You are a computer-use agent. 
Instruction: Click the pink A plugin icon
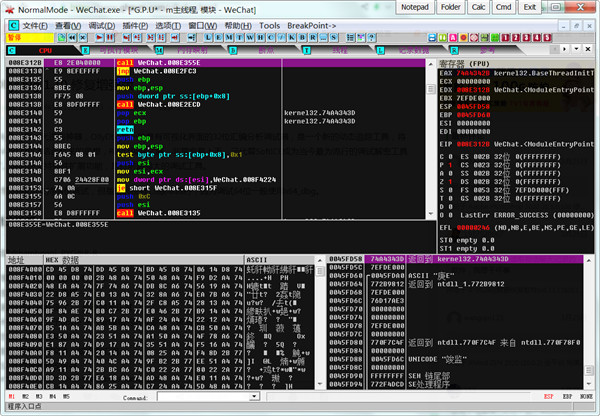(x=453, y=38)
